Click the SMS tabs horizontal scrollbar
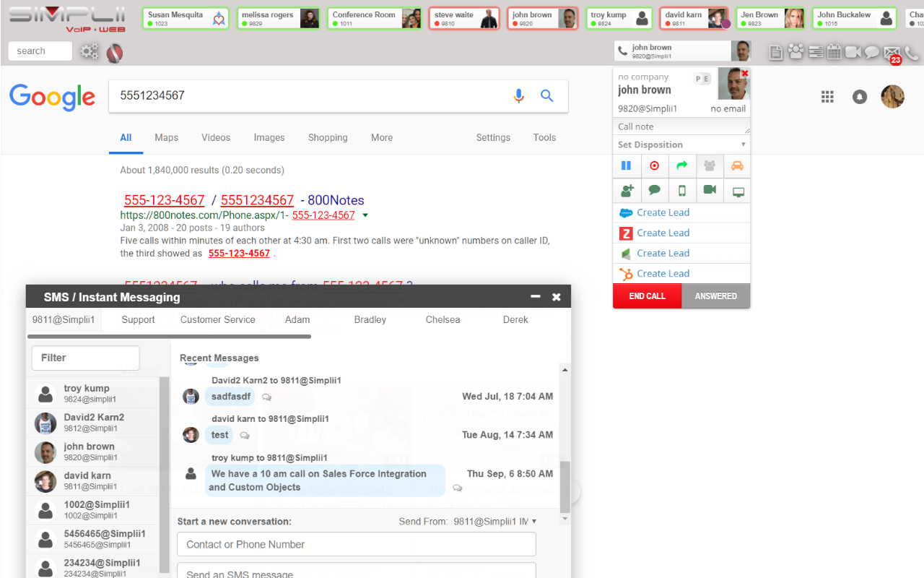924x578 pixels. tap(169, 337)
